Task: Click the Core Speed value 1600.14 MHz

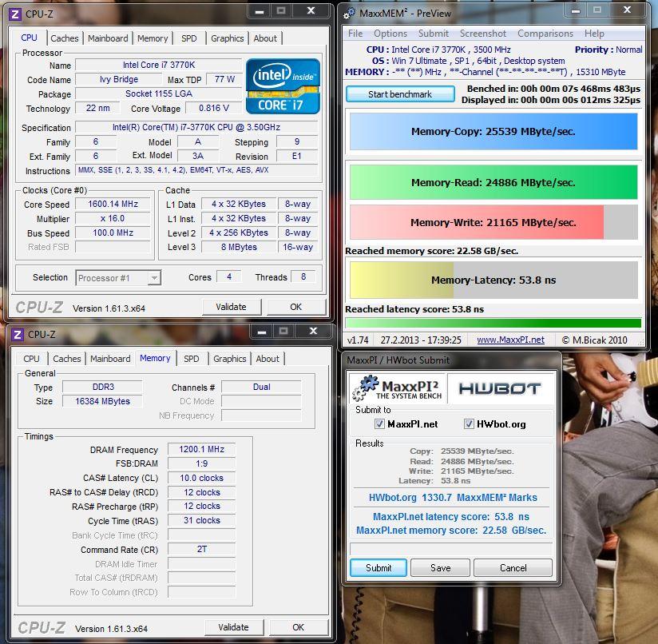Action: point(113,204)
